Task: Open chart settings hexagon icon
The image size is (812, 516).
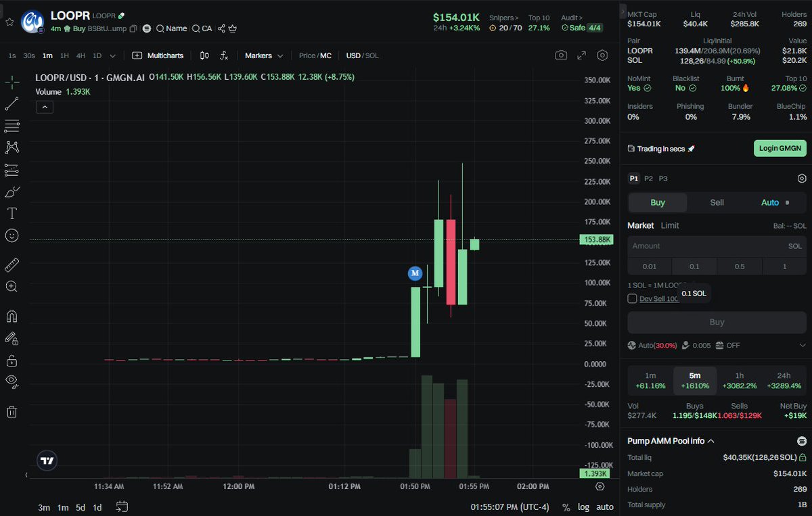Action: (602, 55)
